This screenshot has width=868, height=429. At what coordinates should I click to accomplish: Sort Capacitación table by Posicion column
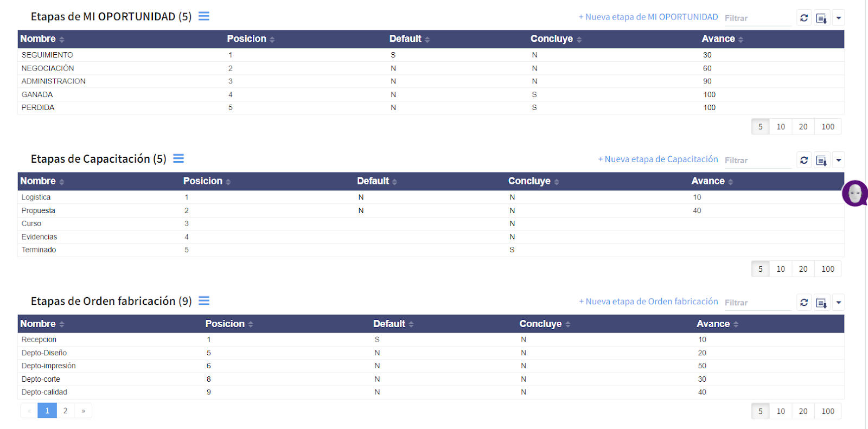(x=207, y=181)
